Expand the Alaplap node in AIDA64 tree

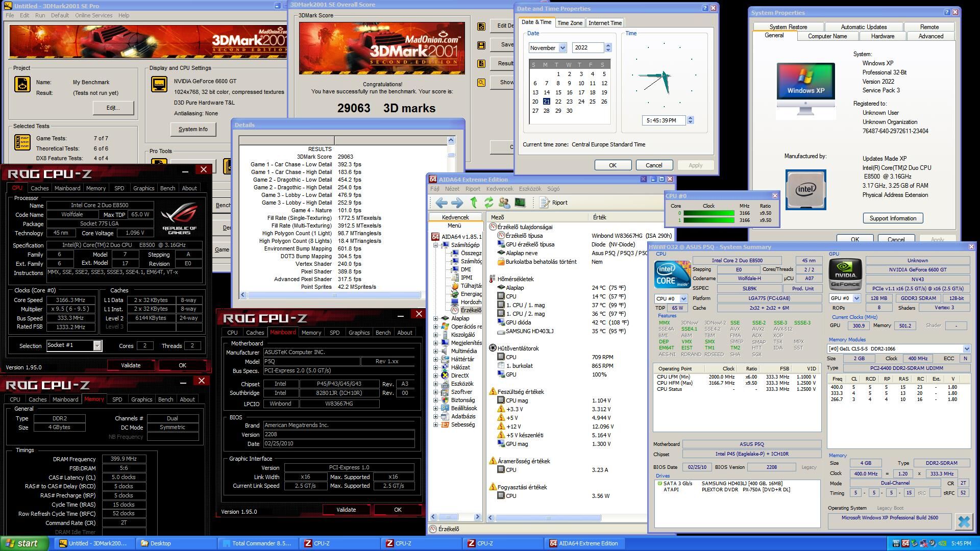(x=436, y=318)
